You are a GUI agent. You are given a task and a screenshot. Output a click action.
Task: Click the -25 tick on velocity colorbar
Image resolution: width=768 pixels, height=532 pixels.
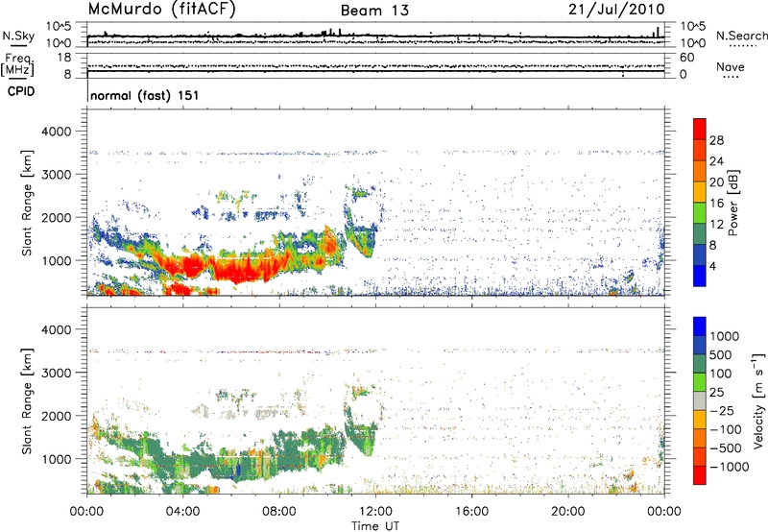pos(724,410)
